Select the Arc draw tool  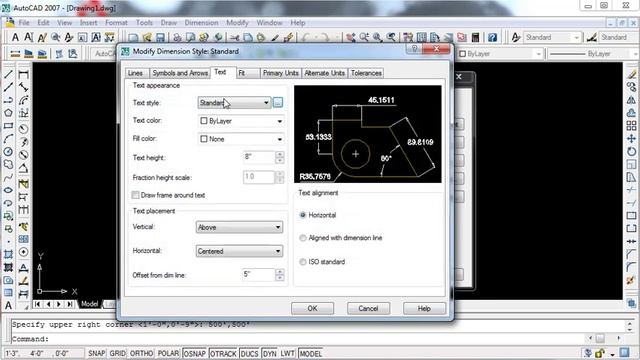(8, 139)
